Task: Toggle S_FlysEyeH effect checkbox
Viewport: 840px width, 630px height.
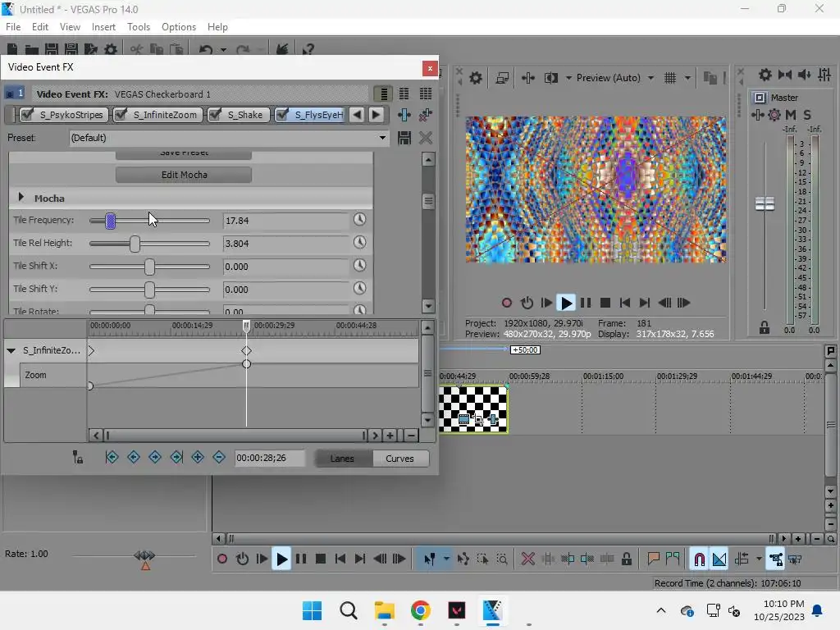Action: click(282, 115)
